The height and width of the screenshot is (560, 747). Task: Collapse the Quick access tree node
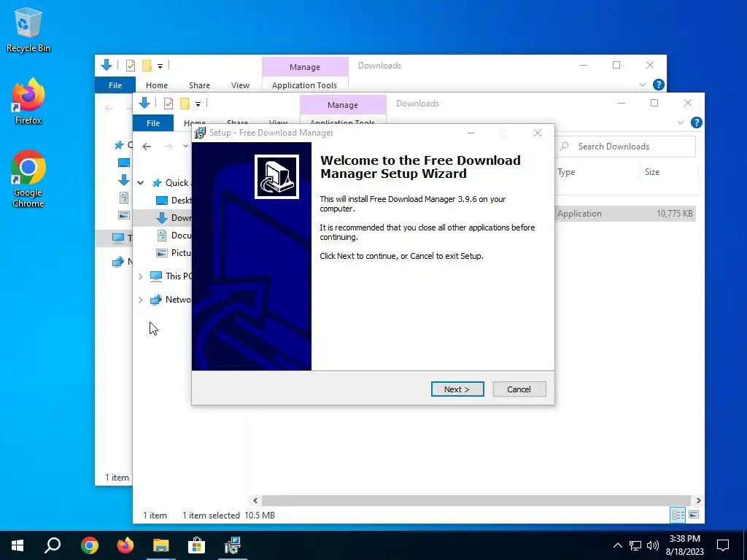(x=141, y=183)
